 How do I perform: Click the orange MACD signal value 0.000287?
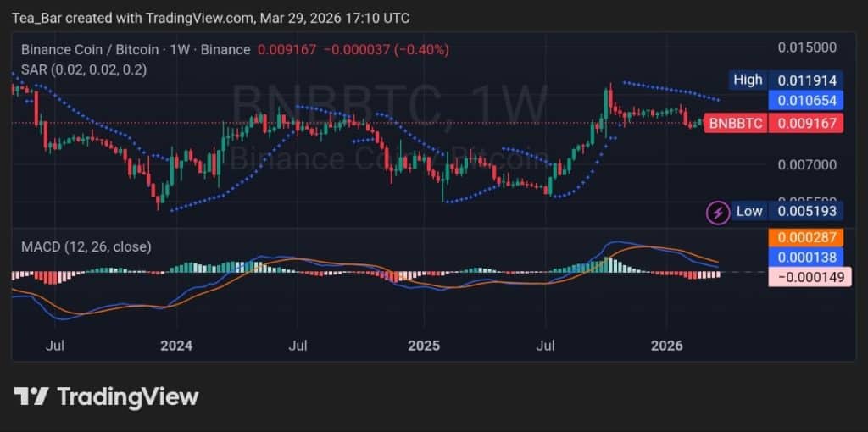click(x=807, y=238)
